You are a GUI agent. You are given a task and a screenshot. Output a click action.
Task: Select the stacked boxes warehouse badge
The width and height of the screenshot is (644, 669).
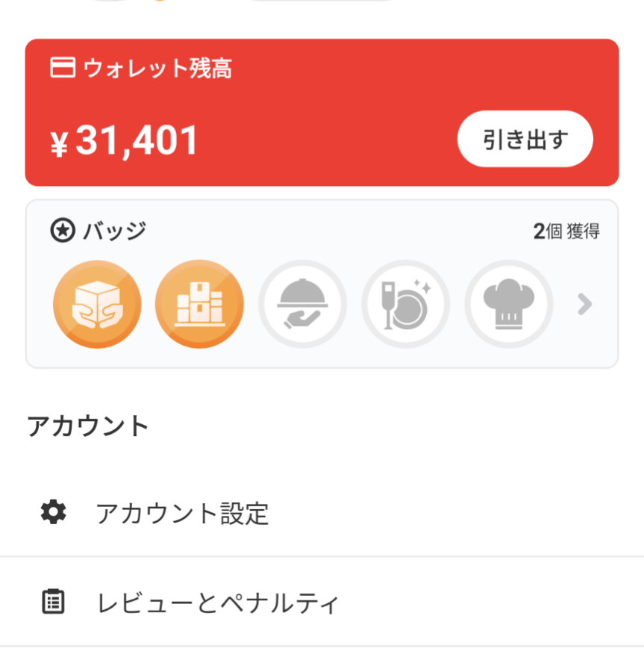[199, 304]
